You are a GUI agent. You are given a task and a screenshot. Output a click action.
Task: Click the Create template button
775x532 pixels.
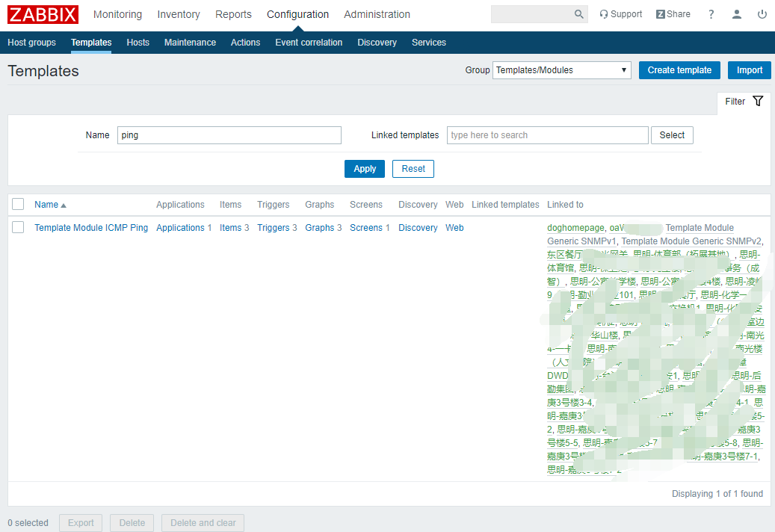(x=679, y=70)
